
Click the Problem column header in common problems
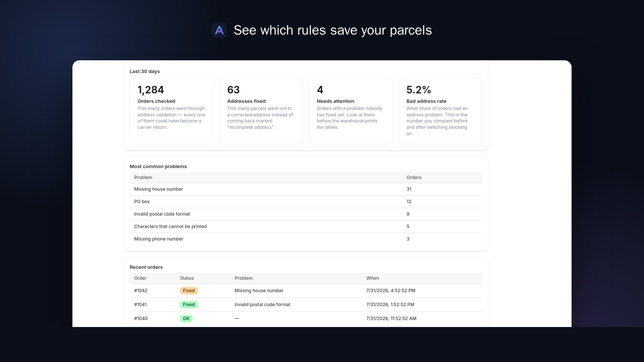click(x=143, y=177)
